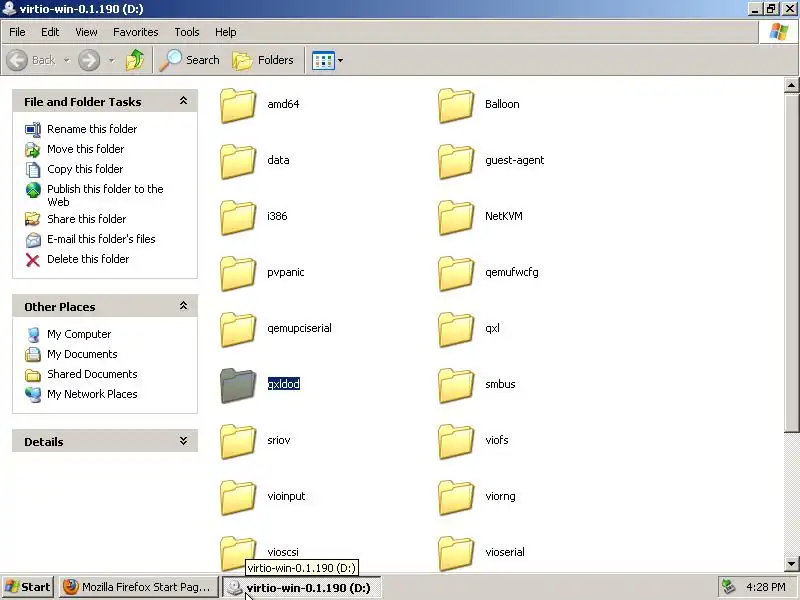Click the qxldod folder name label
The height and width of the screenshot is (600, 800).
click(284, 384)
